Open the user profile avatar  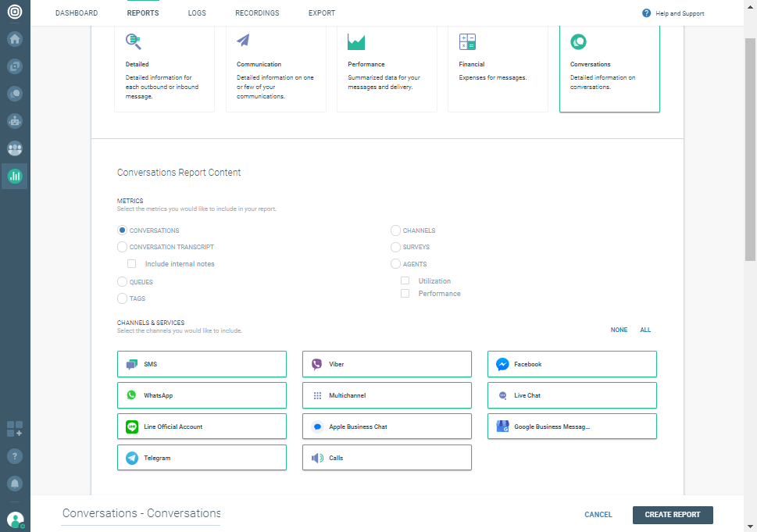click(x=15, y=520)
